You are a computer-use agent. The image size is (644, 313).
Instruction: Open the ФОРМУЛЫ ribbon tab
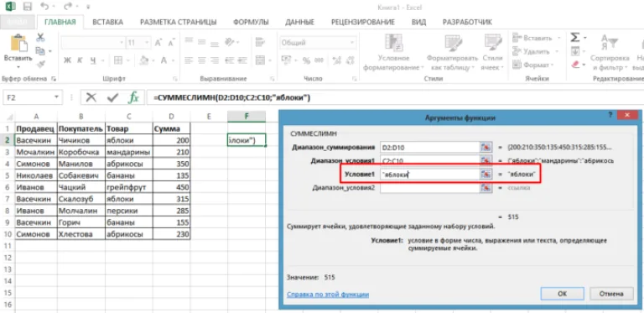click(x=251, y=22)
